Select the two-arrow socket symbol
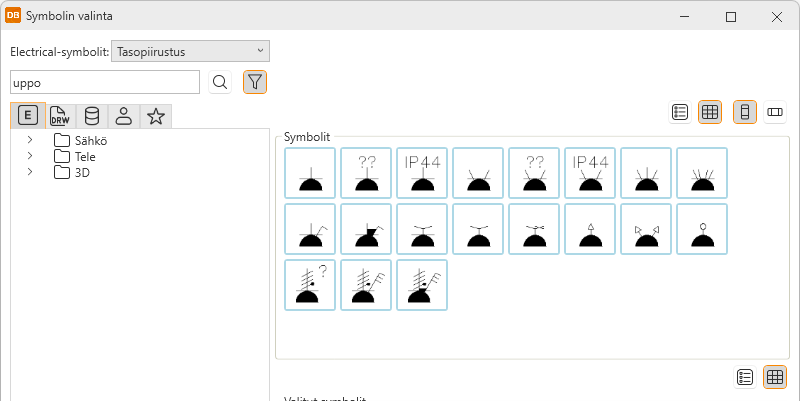This screenshot has height=401, width=800. 646,229
